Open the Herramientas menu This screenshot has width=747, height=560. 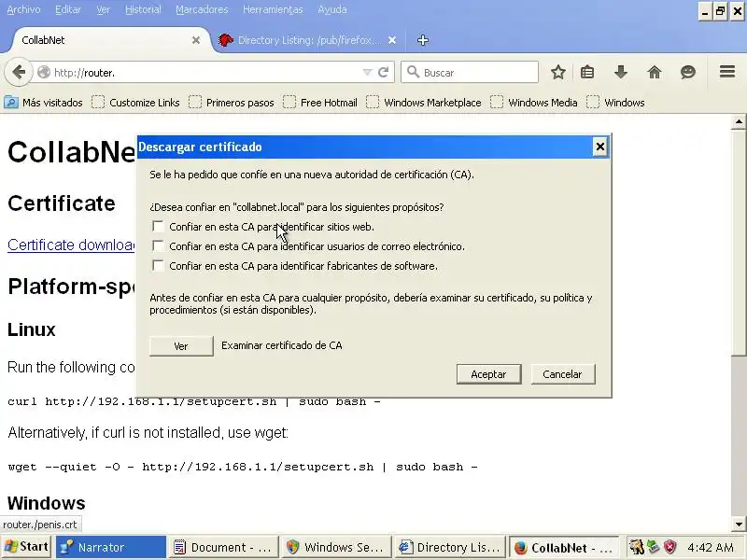pos(273,9)
